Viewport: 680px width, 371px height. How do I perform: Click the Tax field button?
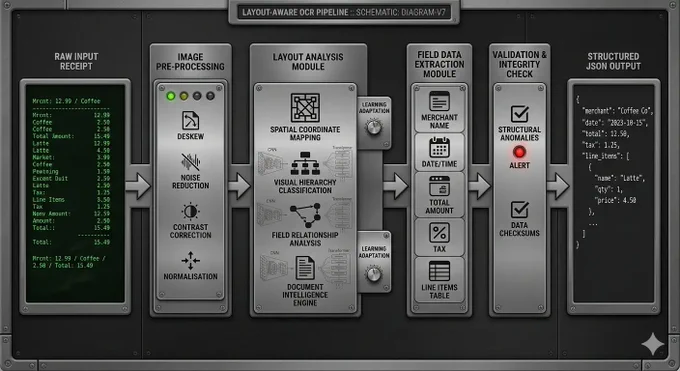439,237
